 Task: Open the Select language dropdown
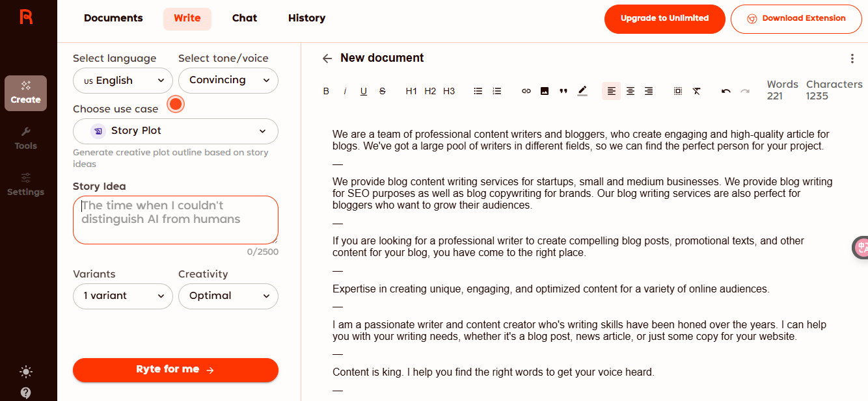pos(123,81)
